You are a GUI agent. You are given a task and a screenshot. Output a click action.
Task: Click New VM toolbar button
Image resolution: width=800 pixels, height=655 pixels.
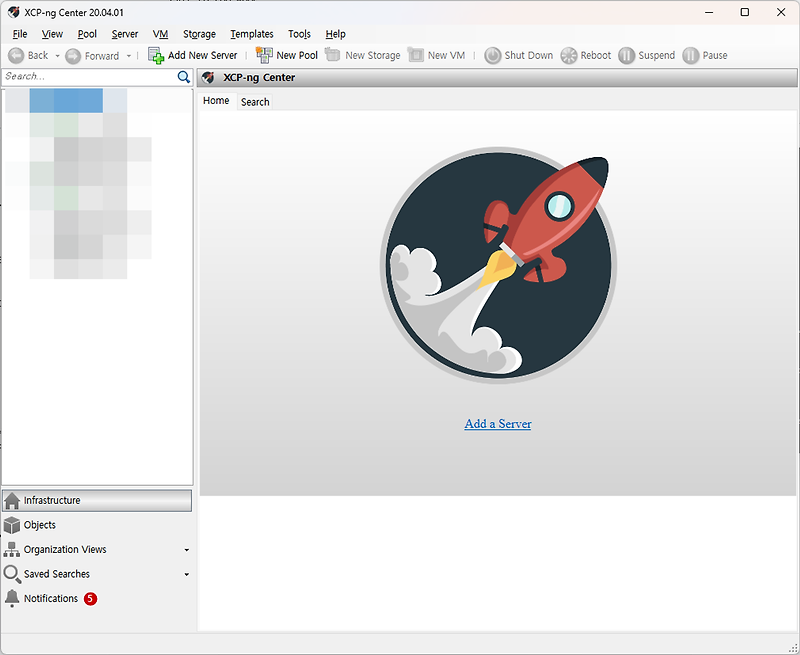tap(436, 56)
